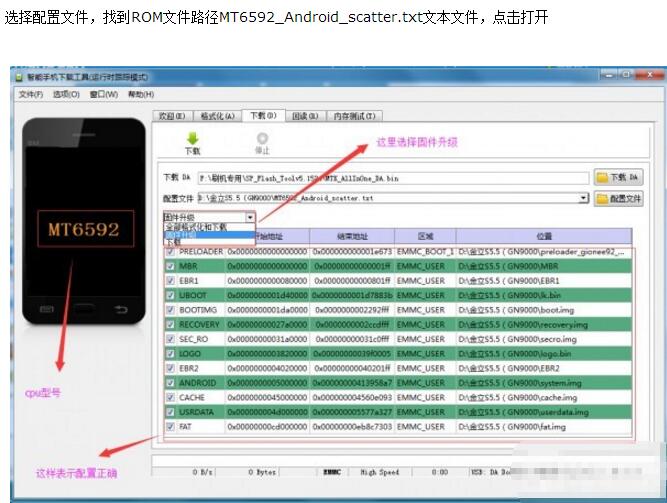Click the userdata.img location cell

[x=544, y=412]
